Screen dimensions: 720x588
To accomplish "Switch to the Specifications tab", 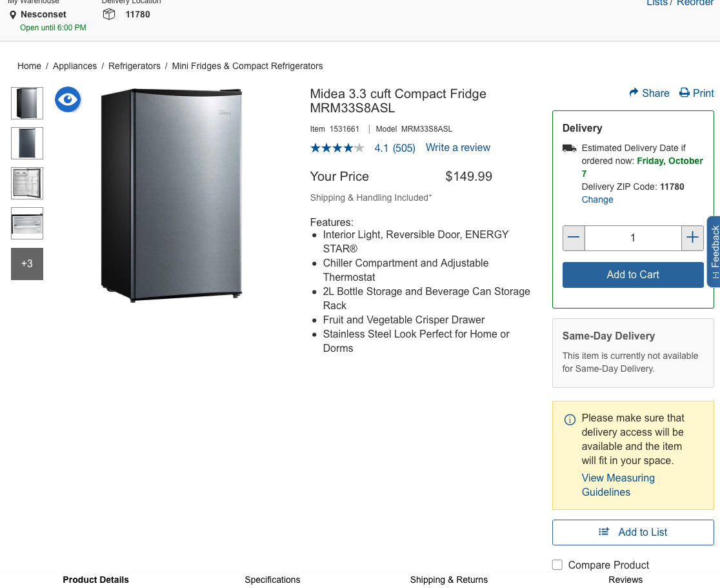I will point(272,580).
